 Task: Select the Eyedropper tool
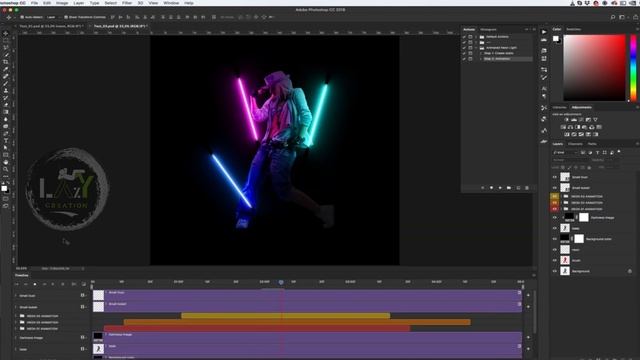5,69
